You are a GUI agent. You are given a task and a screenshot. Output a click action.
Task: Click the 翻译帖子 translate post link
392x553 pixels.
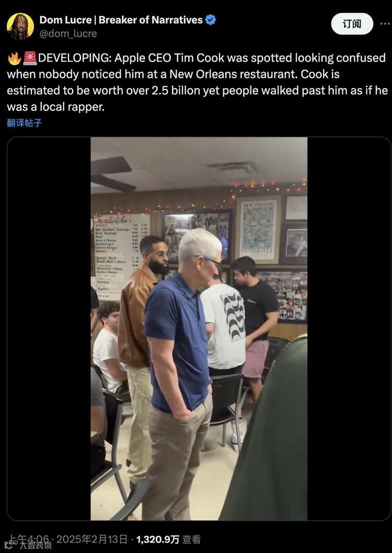tap(25, 123)
